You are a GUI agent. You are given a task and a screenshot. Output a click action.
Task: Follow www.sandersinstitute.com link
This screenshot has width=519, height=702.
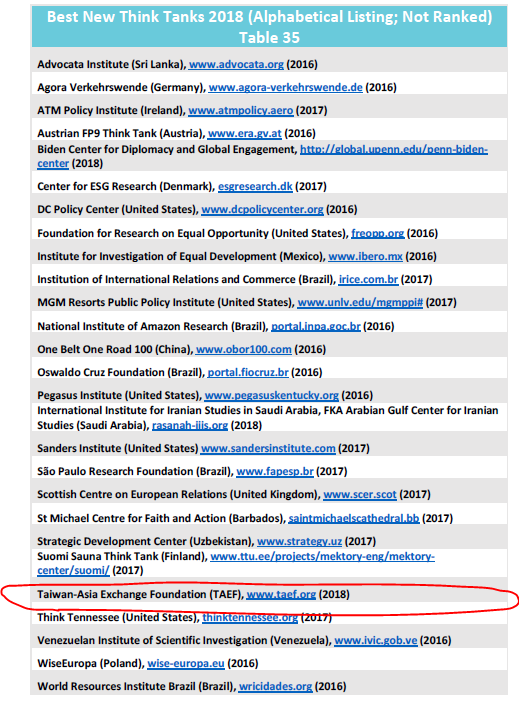pyautogui.click(x=268, y=448)
